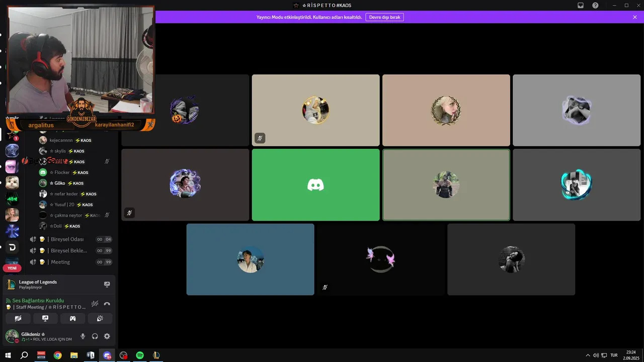Viewport: 644px width, 362px height.
Task: Open the soundboard button in voice panel
Action: [x=100, y=318]
